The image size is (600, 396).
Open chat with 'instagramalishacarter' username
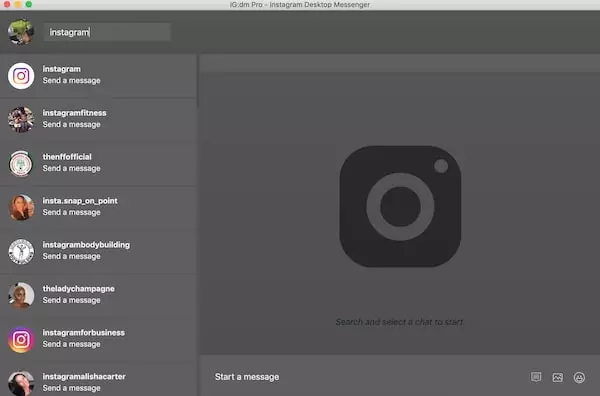[84, 376]
